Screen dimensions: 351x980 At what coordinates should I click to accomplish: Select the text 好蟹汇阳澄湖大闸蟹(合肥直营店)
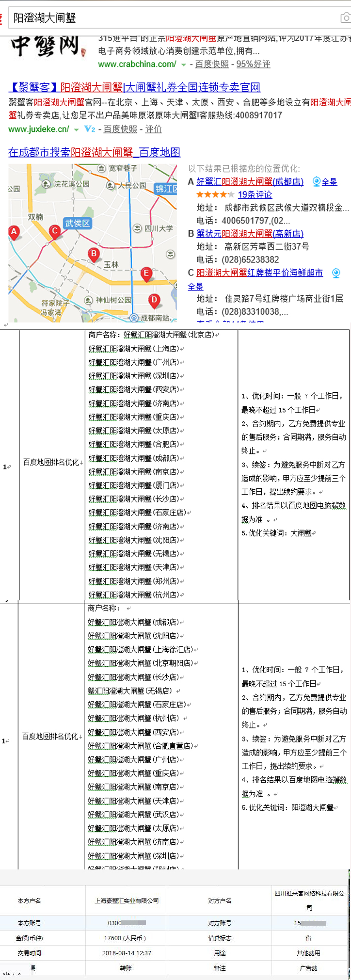tap(141, 746)
